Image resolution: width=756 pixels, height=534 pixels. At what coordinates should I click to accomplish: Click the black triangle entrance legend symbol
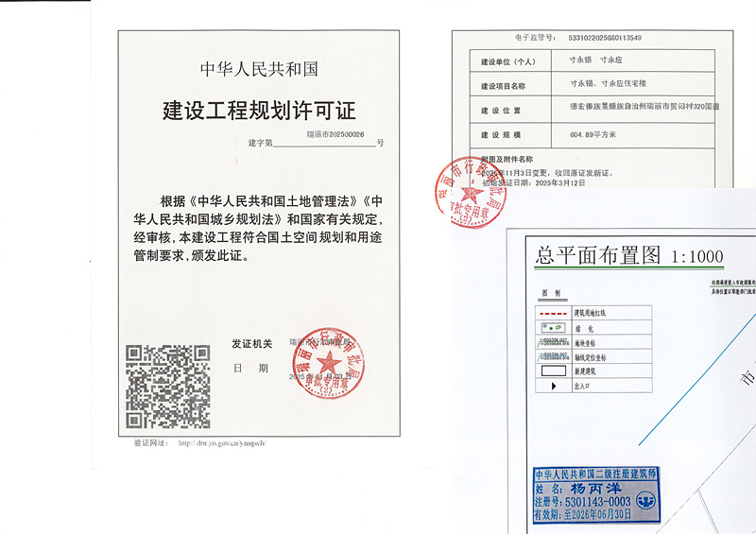pos(554,386)
